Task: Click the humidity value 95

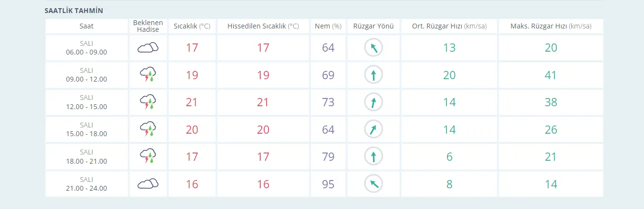Action: point(328,184)
